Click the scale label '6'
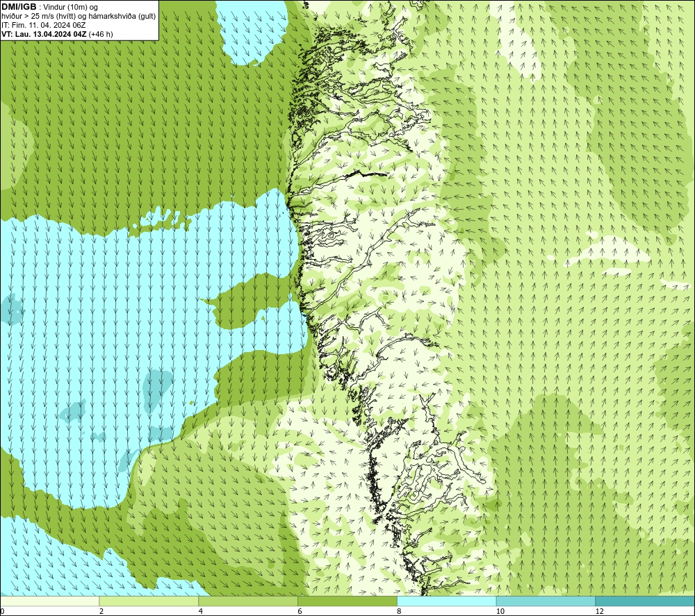This screenshot has height=616, width=695. pyautogui.click(x=300, y=611)
